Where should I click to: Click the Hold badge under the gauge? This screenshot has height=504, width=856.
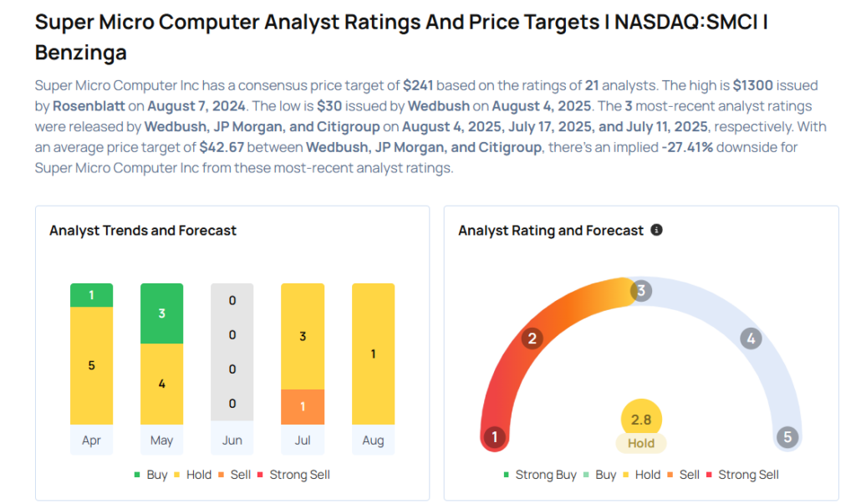pyautogui.click(x=641, y=444)
